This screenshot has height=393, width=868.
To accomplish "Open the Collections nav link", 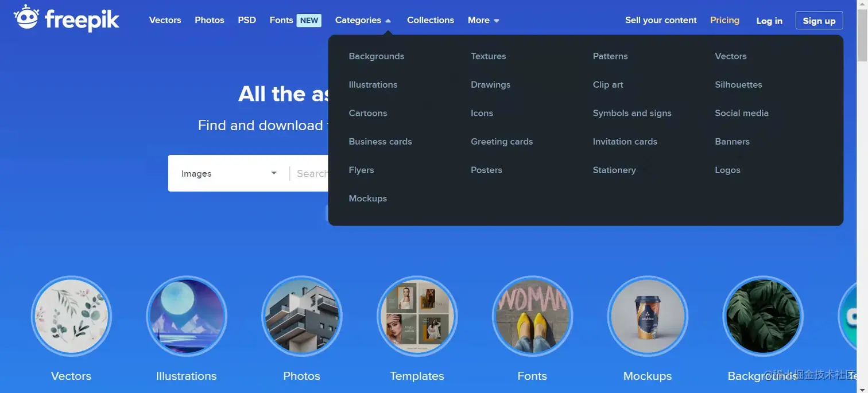I will pos(431,20).
